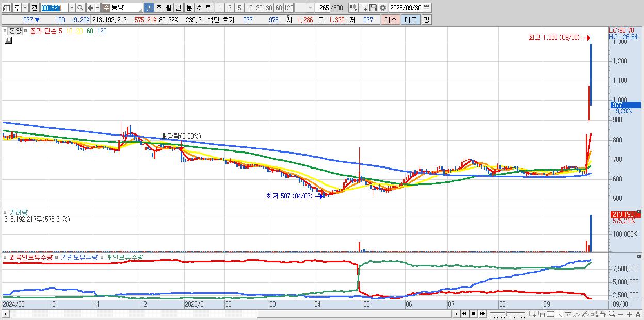Click the save chart floppy disk icon
644x320 pixels.
(373, 8)
